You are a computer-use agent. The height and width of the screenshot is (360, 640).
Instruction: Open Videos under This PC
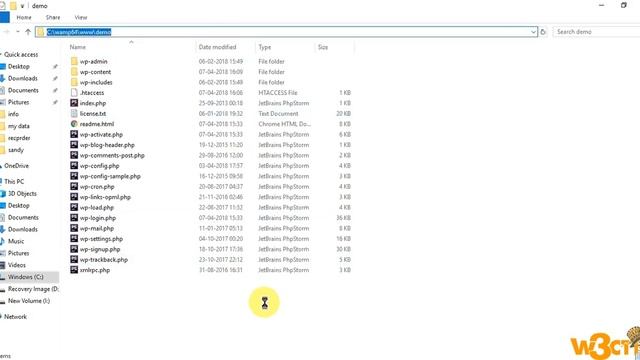tap(17, 265)
